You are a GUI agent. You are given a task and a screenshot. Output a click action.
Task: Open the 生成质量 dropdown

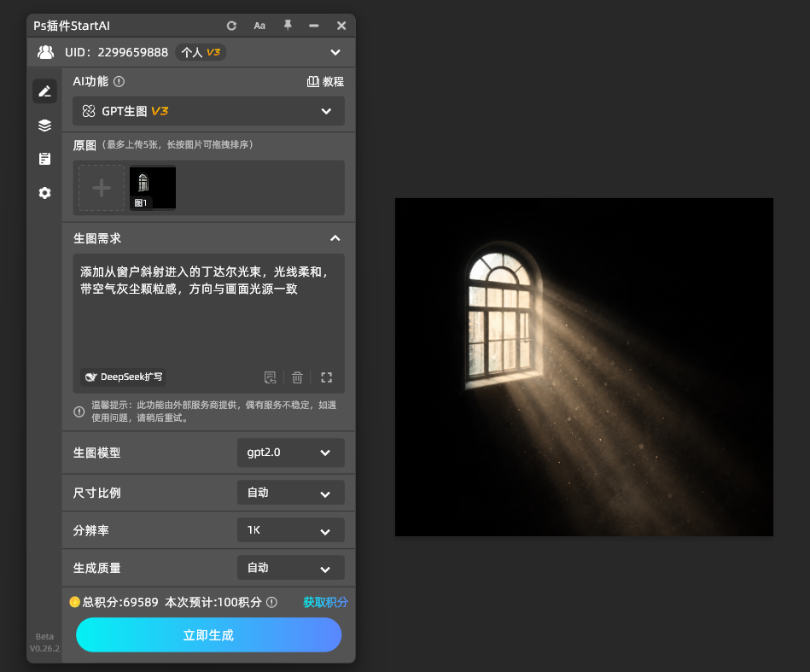291,568
